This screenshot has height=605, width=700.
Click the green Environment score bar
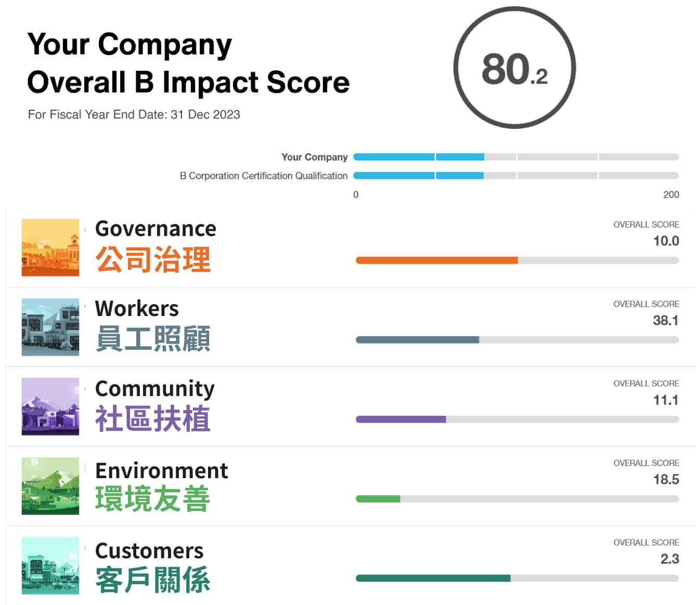coord(378,499)
